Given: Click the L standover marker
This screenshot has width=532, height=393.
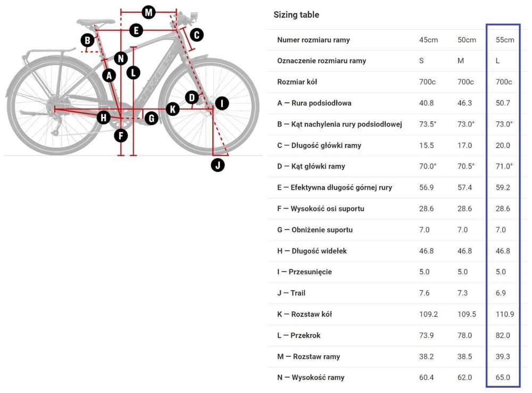Looking at the screenshot, I should (x=133, y=72).
